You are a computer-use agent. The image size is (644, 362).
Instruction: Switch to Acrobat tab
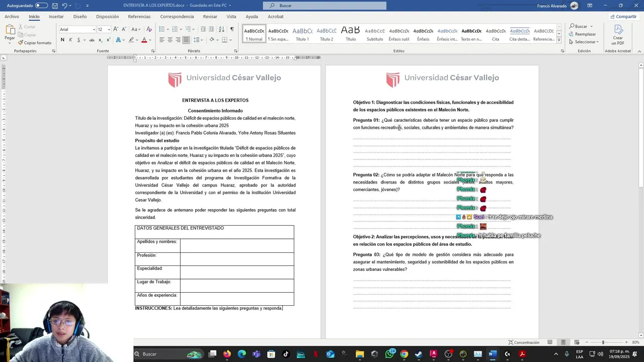coord(275,17)
